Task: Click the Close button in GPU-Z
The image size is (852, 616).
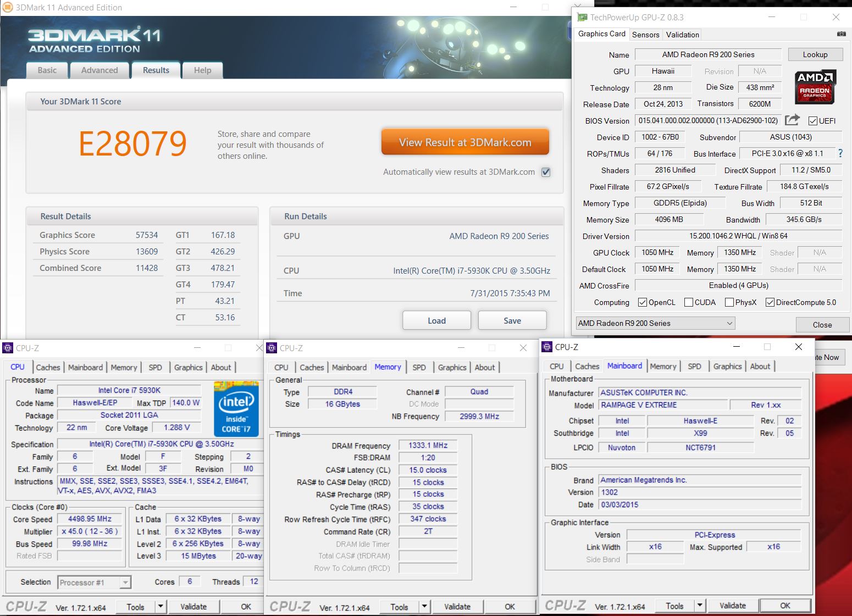Action: (822, 324)
